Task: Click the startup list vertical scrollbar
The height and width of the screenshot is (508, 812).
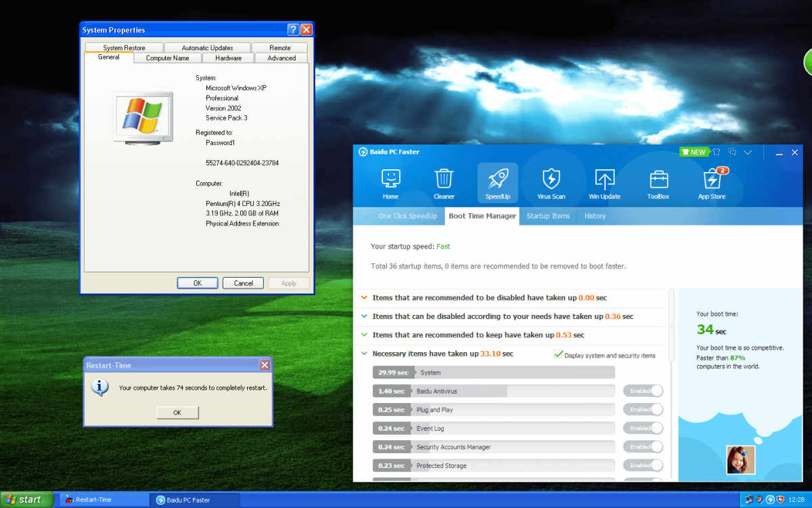Action: tap(671, 325)
